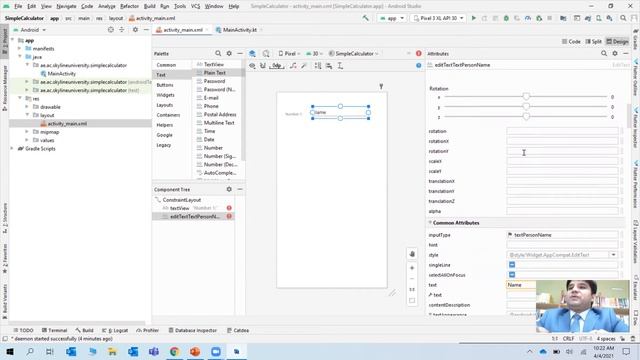Image resolution: width=640 pixels, height=360 pixels.
Task: Toggle selectAllOnFocus checkbox
Action: click(512, 275)
